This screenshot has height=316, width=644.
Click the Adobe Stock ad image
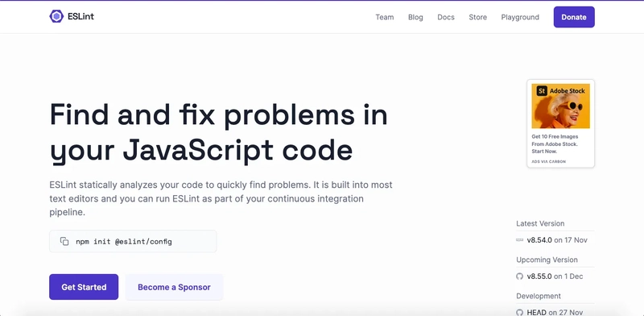(x=560, y=106)
